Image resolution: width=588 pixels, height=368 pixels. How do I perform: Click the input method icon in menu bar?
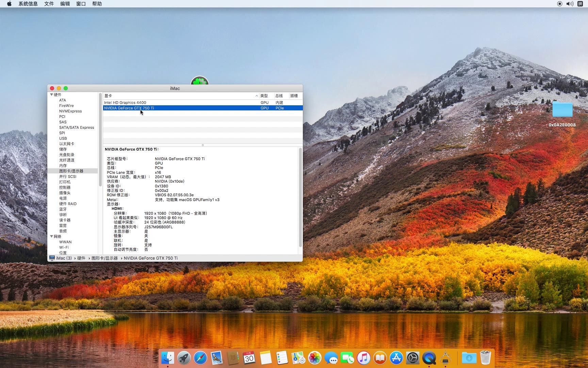pyautogui.click(x=580, y=4)
